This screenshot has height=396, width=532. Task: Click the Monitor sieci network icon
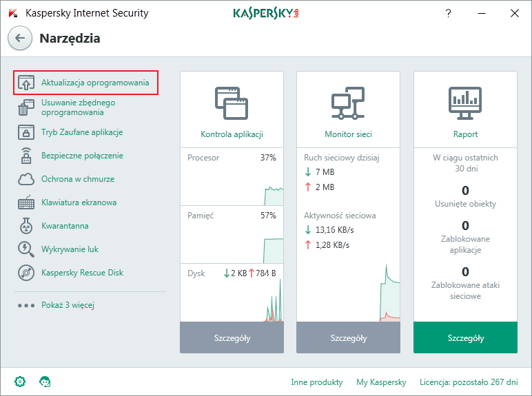pyautogui.click(x=348, y=103)
